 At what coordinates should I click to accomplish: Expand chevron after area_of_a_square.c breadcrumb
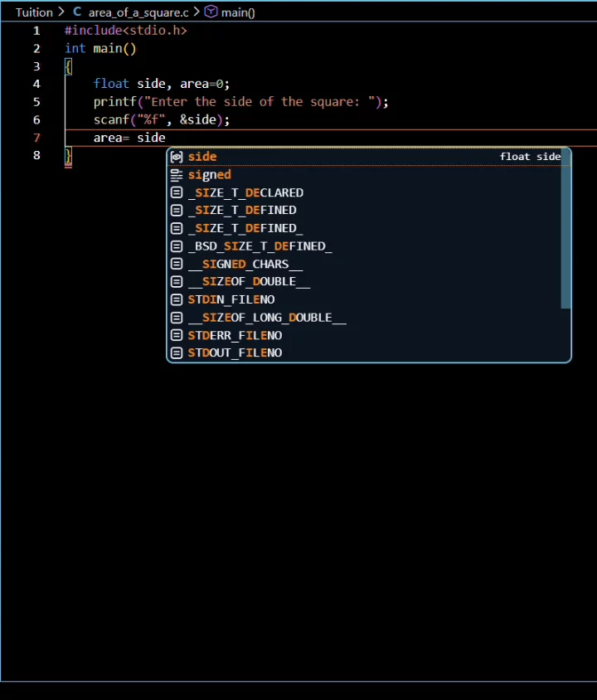197,12
